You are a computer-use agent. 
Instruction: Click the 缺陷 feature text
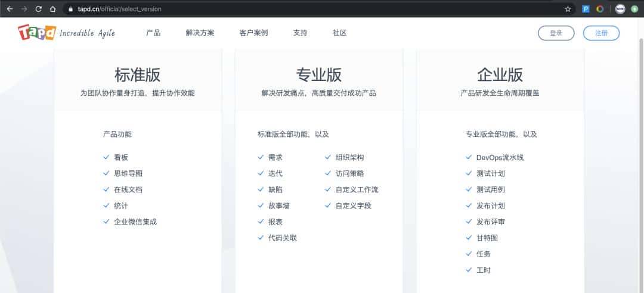(x=275, y=189)
